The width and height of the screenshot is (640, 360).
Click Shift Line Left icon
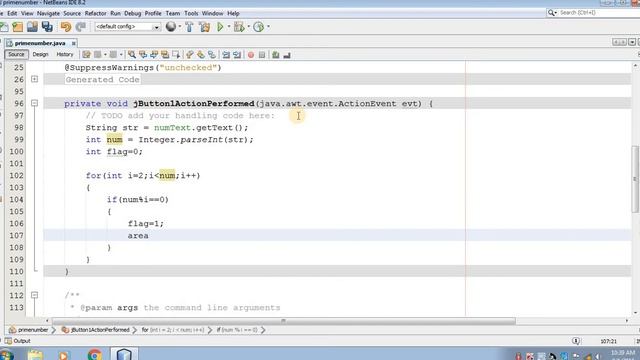226,55
